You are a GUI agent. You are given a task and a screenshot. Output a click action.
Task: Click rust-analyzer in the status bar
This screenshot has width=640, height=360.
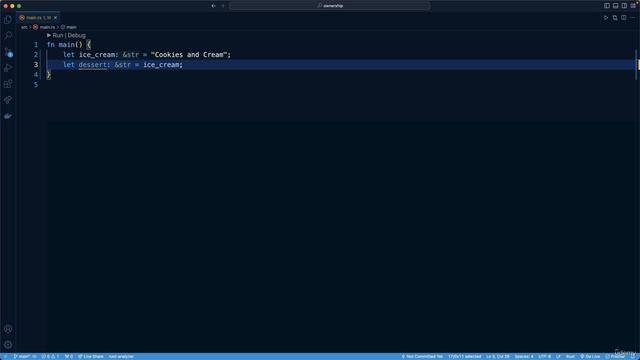click(x=121, y=356)
